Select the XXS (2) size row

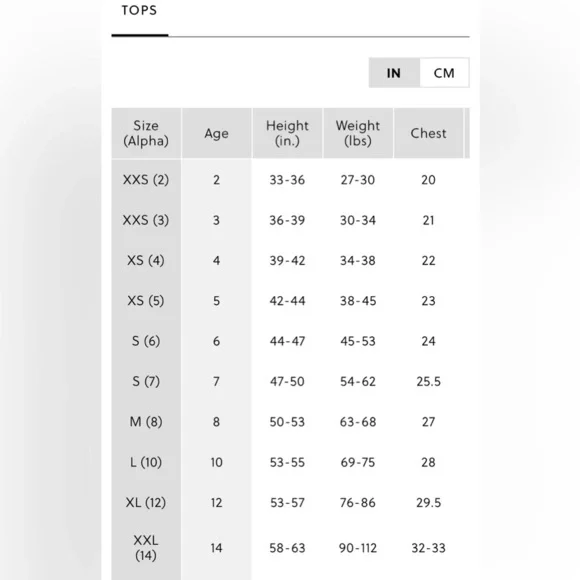(290, 180)
